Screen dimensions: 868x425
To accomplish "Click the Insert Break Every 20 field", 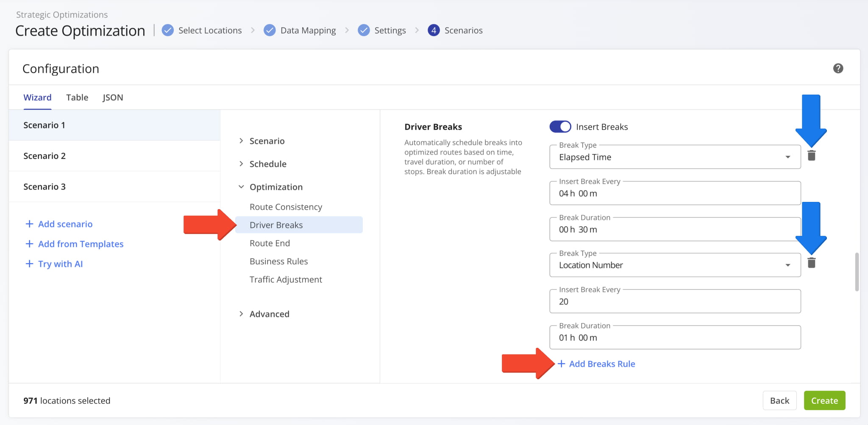I will 675,302.
